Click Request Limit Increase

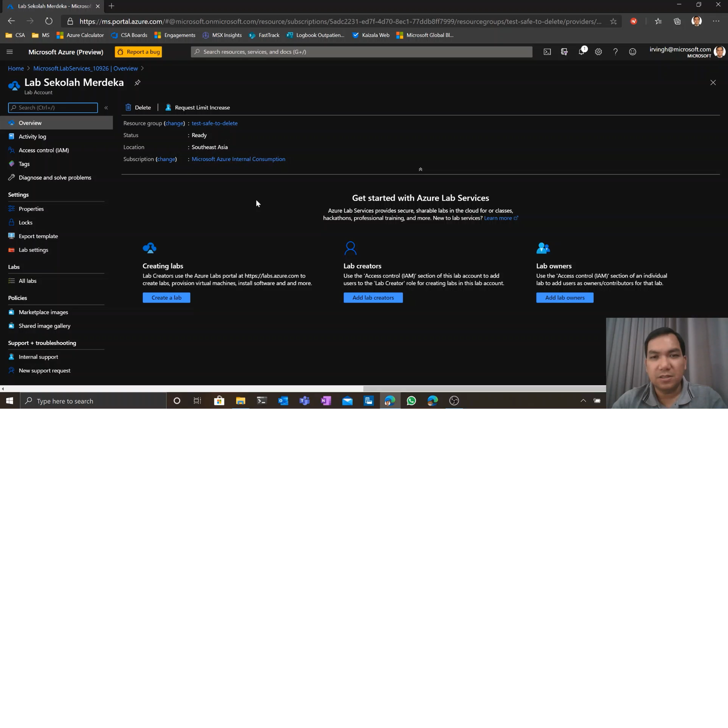tap(198, 107)
